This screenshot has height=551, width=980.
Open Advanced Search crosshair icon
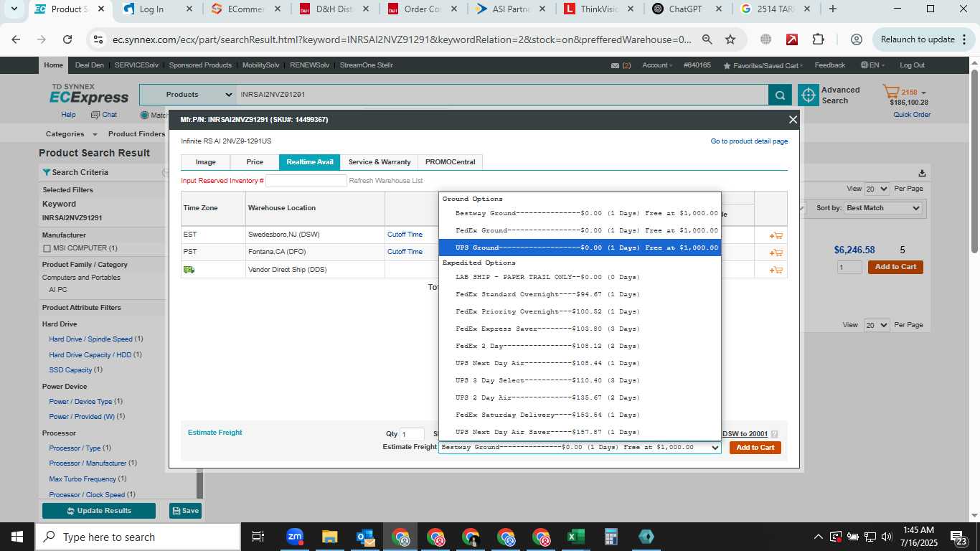(808, 95)
